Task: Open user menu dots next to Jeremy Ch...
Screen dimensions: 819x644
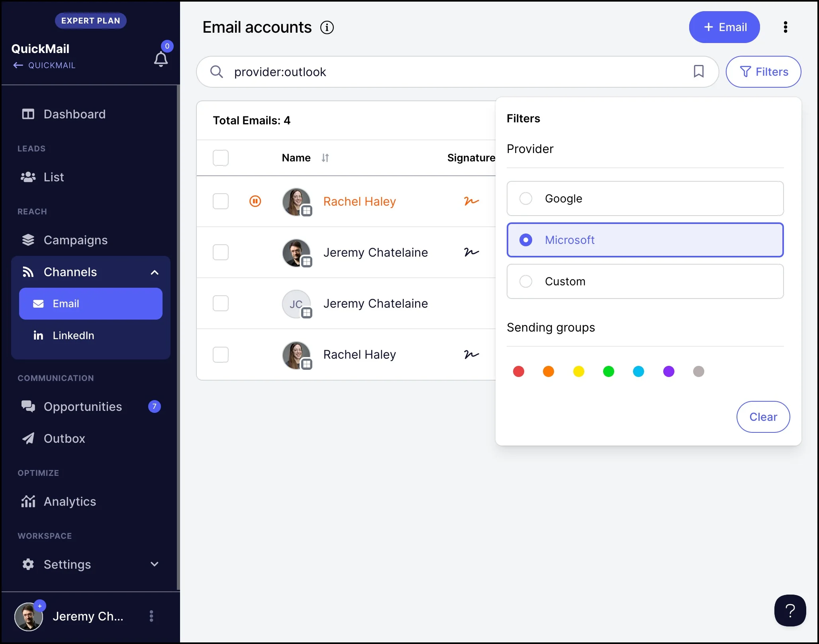Action: tap(151, 616)
